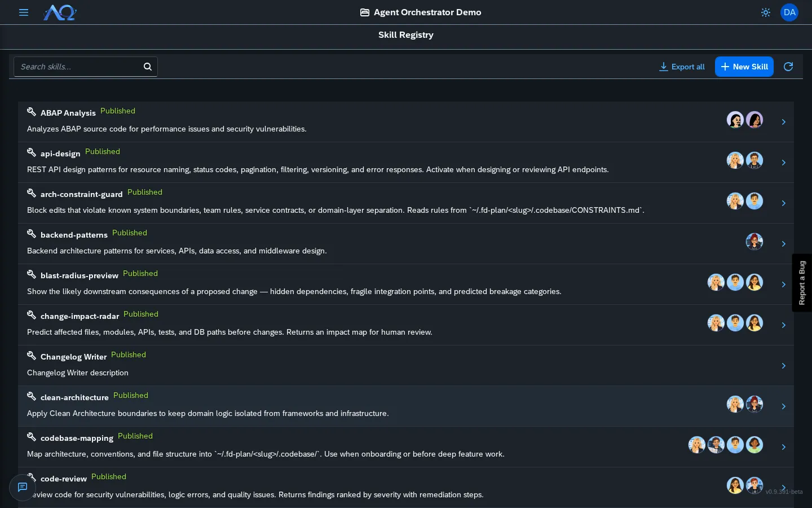Expand the codebase-mapping chevron
The image size is (812, 508).
[x=784, y=447]
